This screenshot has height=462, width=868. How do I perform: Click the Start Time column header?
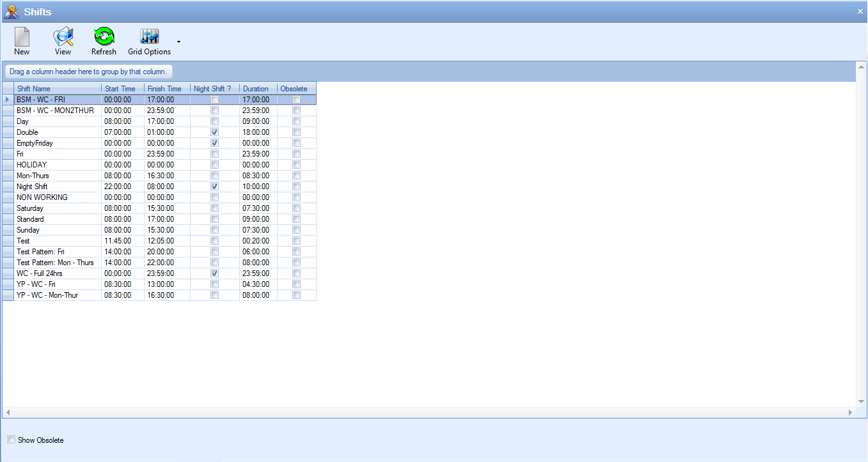point(122,89)
